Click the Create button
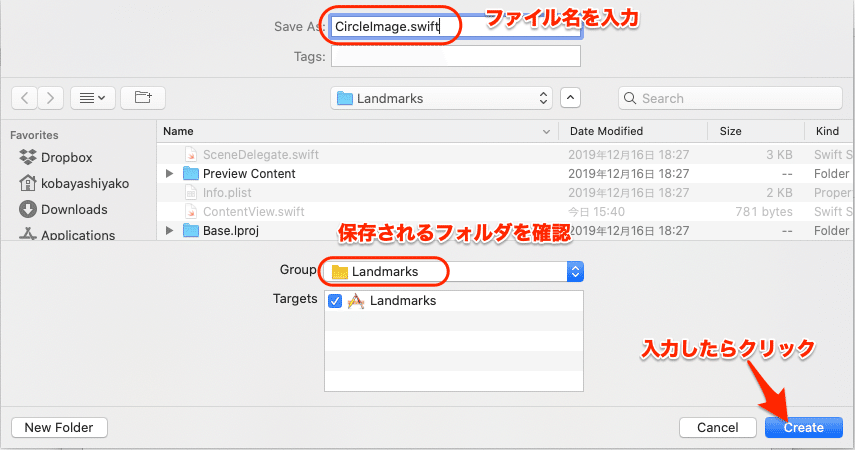 [x=804, y=428]
